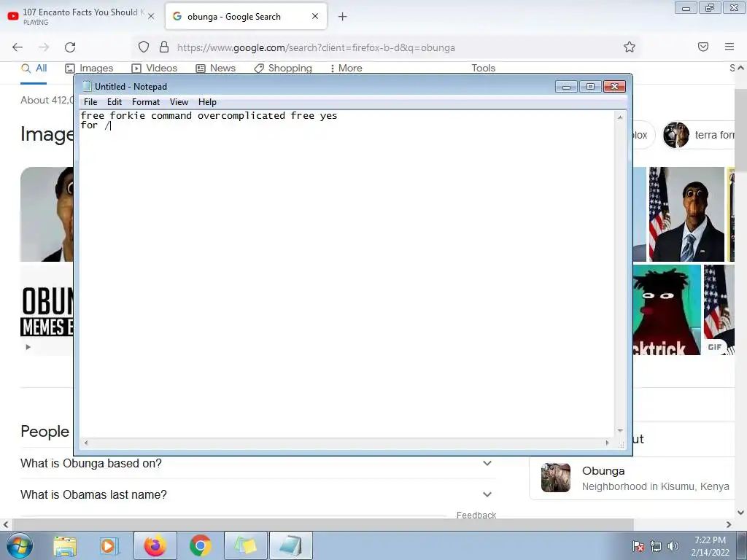The width and height of the screenshot is (747, 560).
Task: Open the View menu in Notepad
Action: (179, 102)
